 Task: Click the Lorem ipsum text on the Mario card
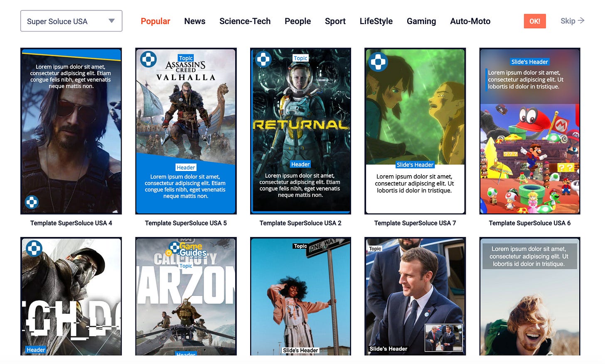(526, 80)
